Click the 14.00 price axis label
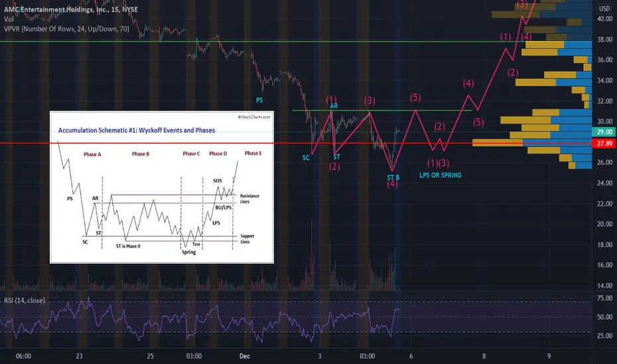The height and width of the screenshot is (364, 617). 604,286
